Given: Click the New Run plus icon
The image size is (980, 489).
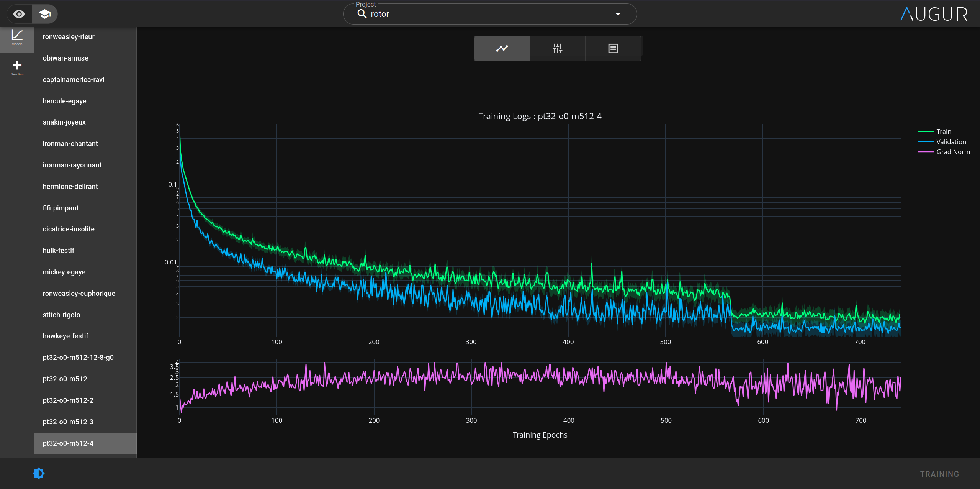Looking at the screenshot, I should pyautogui.click(x=17, y=67).
